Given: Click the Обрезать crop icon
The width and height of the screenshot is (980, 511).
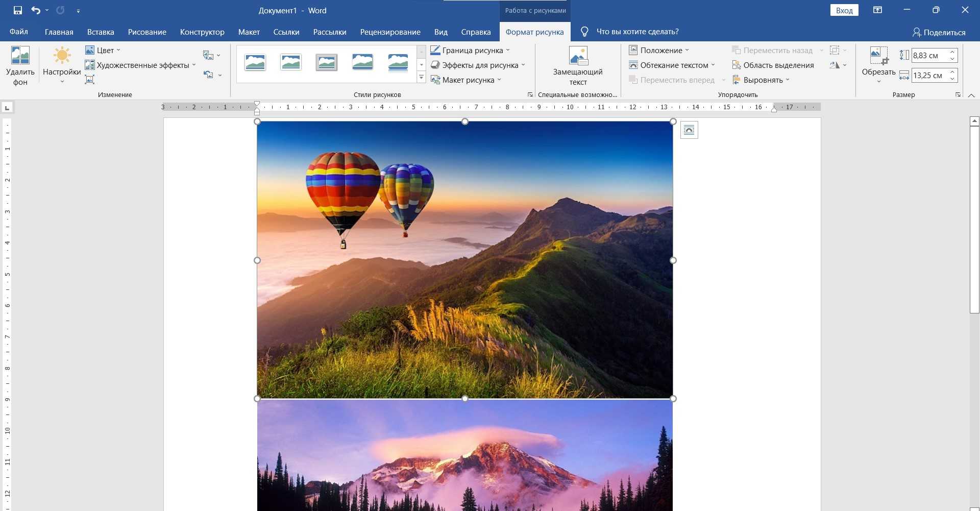Looking at the screenshot, I should pyautogui.click(x=878, y=55).
